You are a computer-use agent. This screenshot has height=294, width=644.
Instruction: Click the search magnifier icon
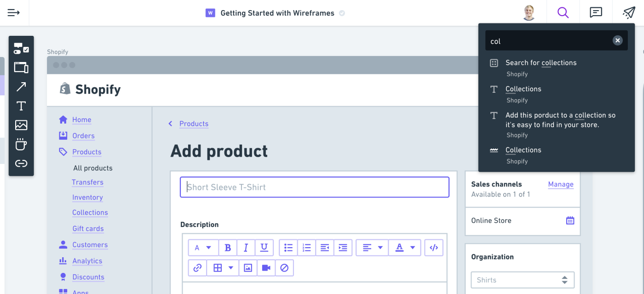point(563,13)
